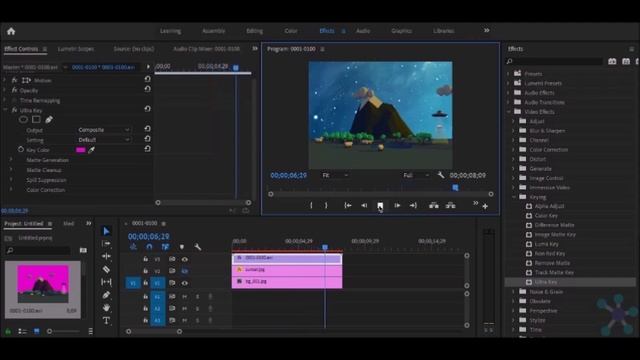The image size is (640, 360).
Task: Go to In point
Action: coord(348,205)
